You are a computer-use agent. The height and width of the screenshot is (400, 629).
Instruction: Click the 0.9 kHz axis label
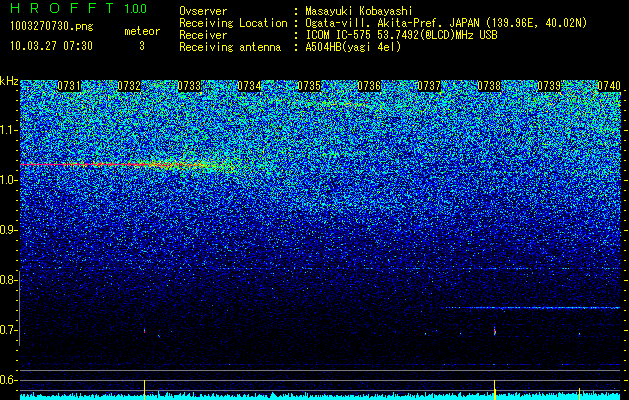pos(7,230)
